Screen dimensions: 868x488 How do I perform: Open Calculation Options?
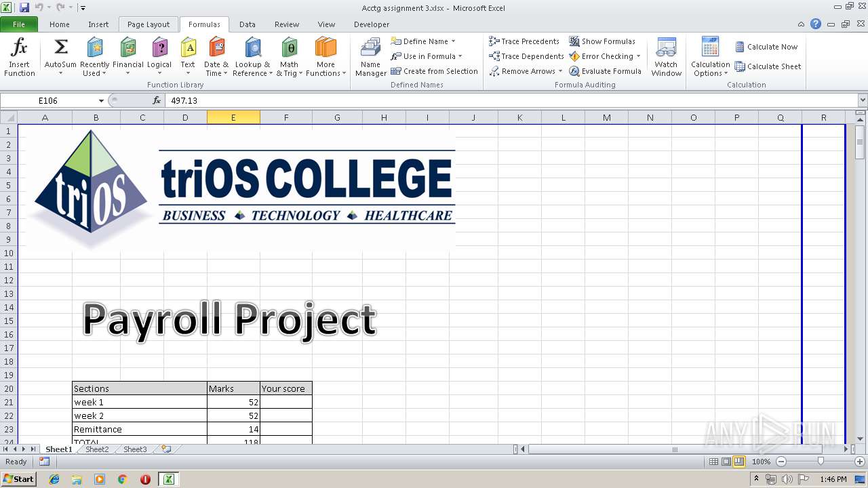click(x=710, y=58)
